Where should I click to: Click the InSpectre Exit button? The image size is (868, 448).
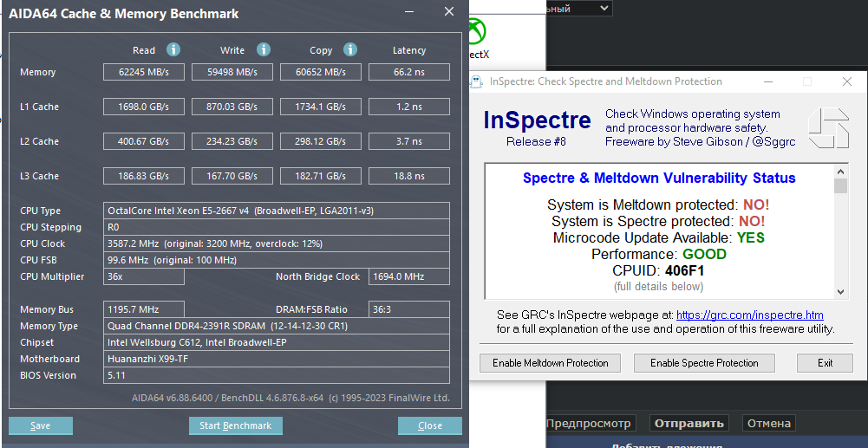tap(825, 363)
